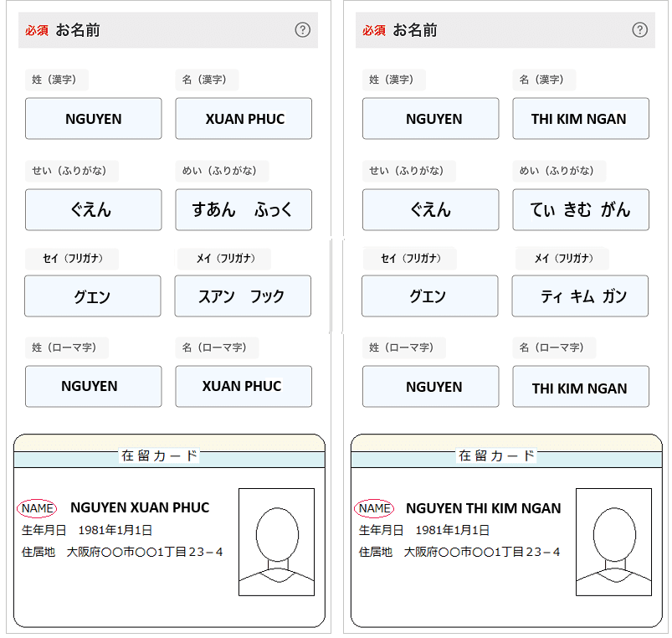Click the name NGUYEN THI KIM NGAN on the card
The image size is (672, 638).
[x=483, y=508]
